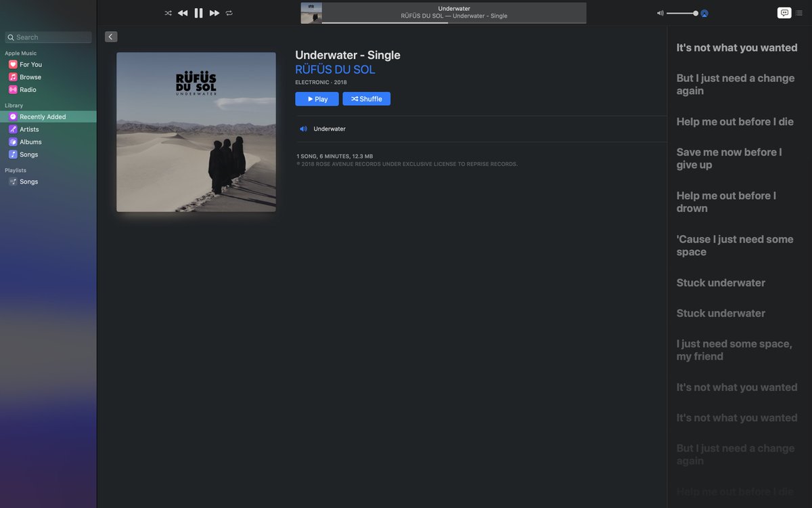Jump to lyric "Save me now before I give up"
This screenshot has width=812, height=508.
coord(729,158)
